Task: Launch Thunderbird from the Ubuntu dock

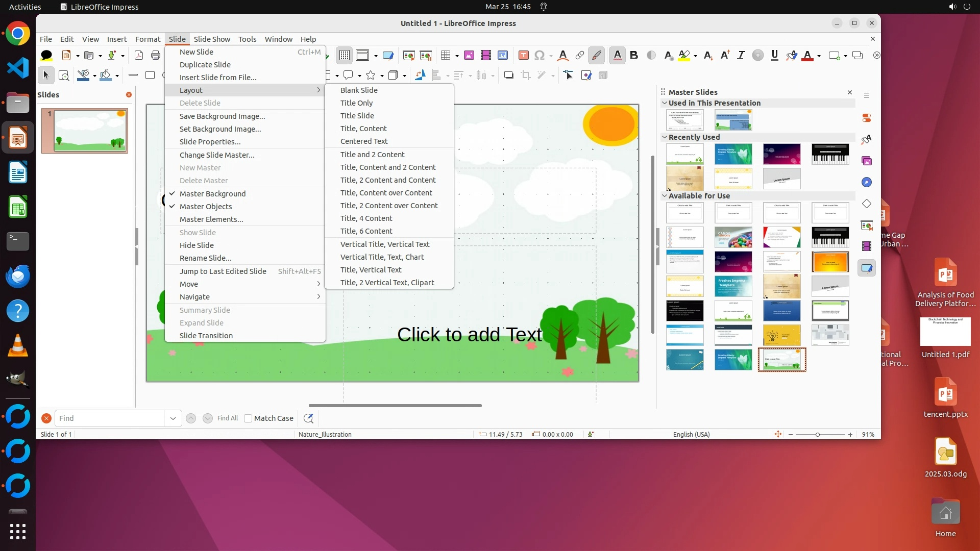Action: [x=18, y=276]
